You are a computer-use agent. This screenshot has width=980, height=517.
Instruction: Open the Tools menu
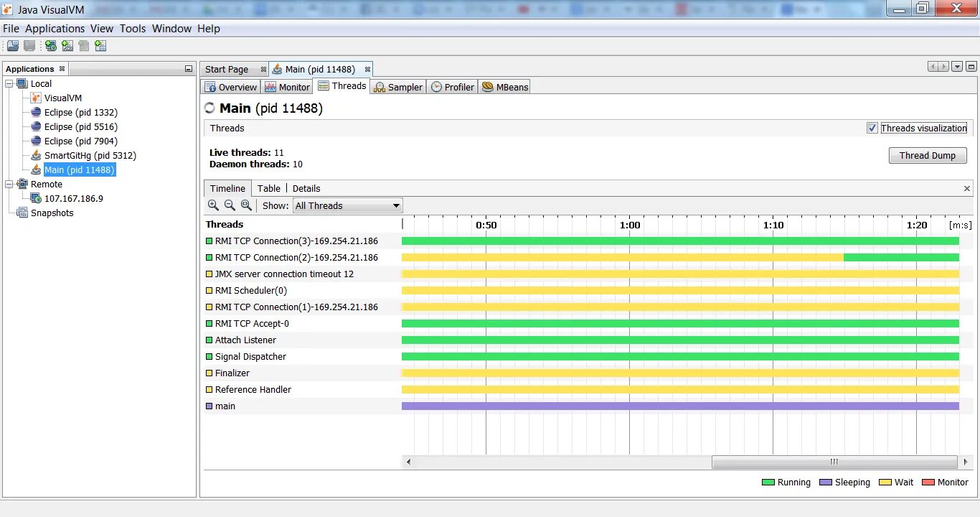coord(133,29)
